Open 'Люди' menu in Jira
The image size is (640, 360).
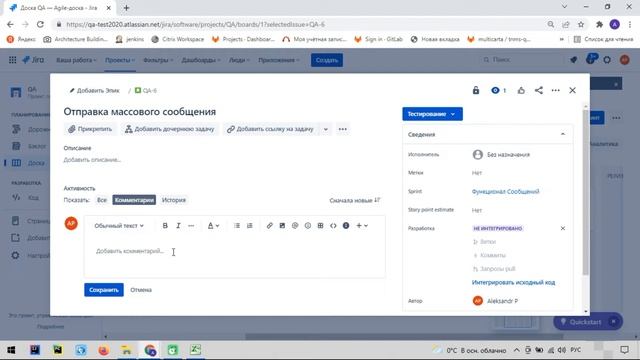pyautogui.click(x=239, y=60)
